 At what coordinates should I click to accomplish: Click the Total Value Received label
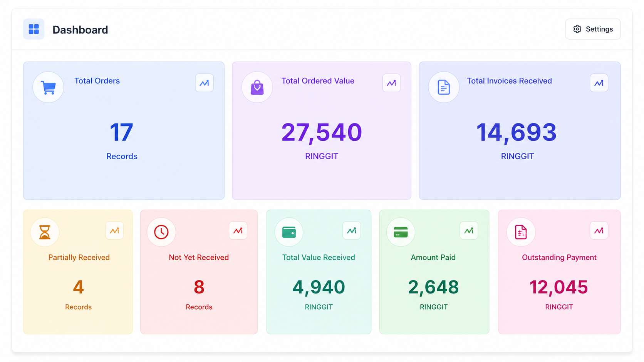tap(319, 257)
